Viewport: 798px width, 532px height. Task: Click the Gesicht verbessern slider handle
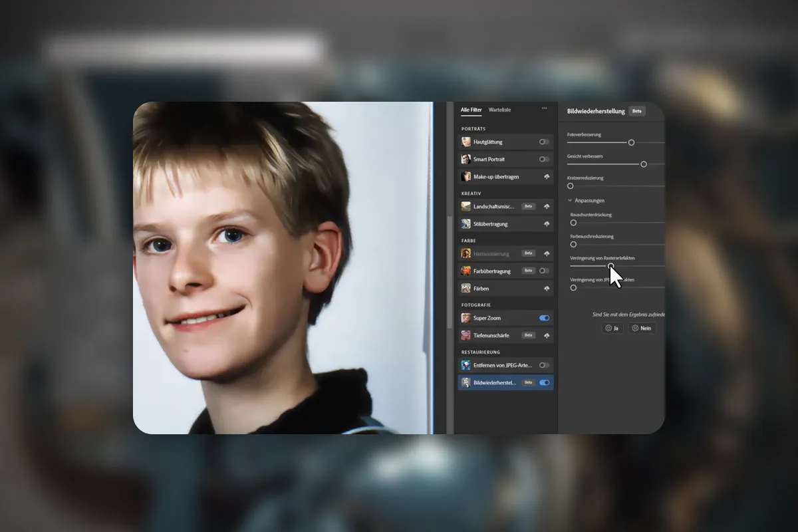(644, 164)
